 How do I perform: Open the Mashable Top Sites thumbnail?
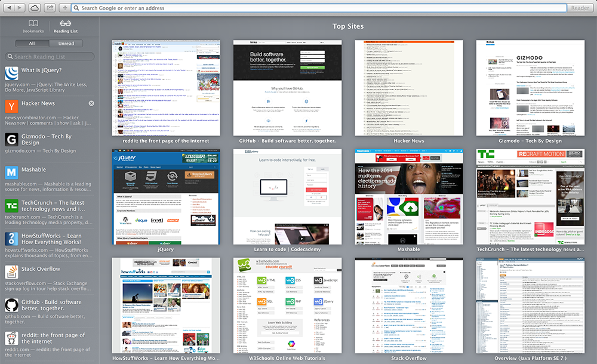pos(409,197)
